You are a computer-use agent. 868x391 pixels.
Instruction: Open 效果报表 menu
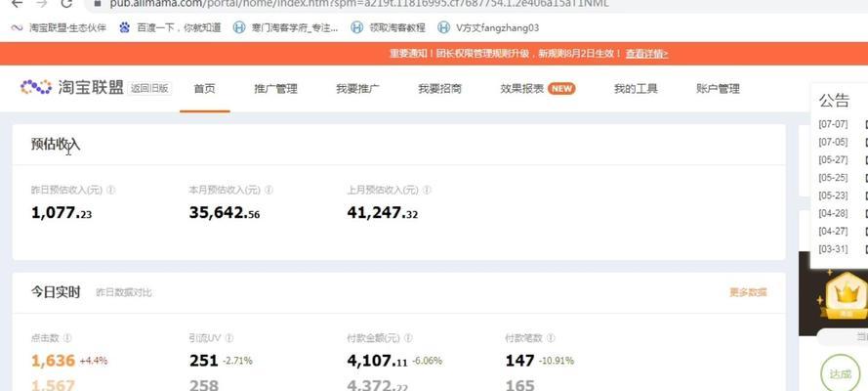tap(522, 89)
